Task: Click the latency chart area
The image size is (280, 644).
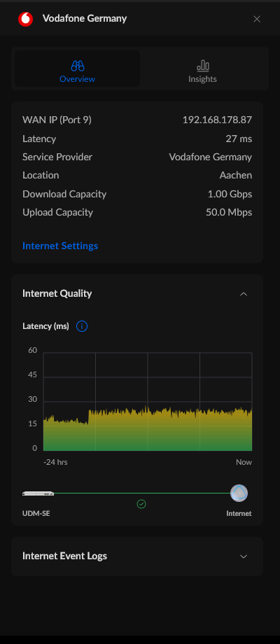Action: (148, 401)
